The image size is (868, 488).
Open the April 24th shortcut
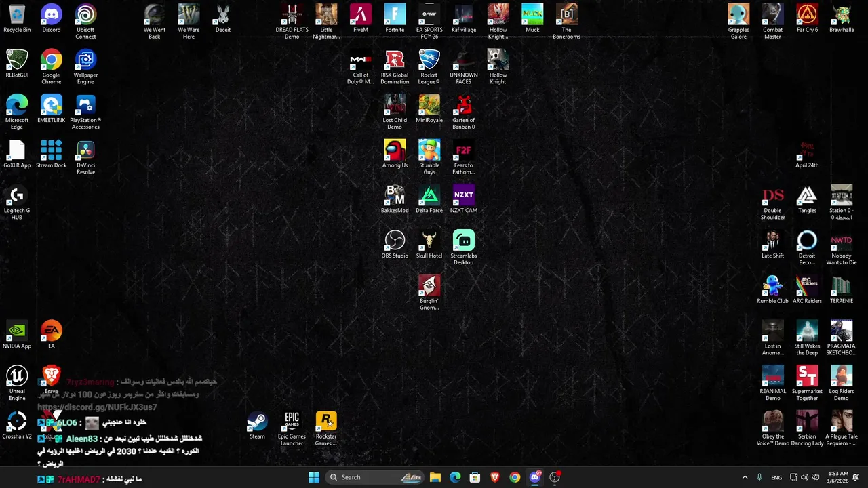(807, 155)
